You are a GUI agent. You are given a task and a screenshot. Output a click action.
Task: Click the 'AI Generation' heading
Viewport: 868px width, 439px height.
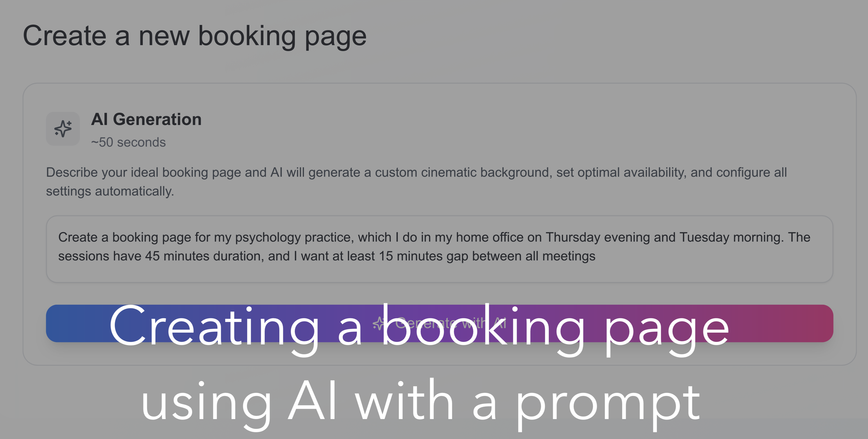(x=146, y=119)
